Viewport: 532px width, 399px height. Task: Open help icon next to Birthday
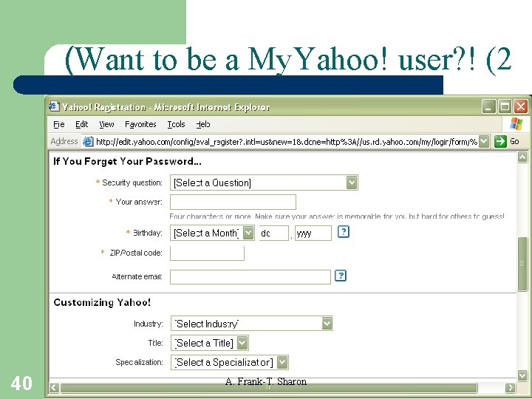pyautogui.click(x=344, y=232)
